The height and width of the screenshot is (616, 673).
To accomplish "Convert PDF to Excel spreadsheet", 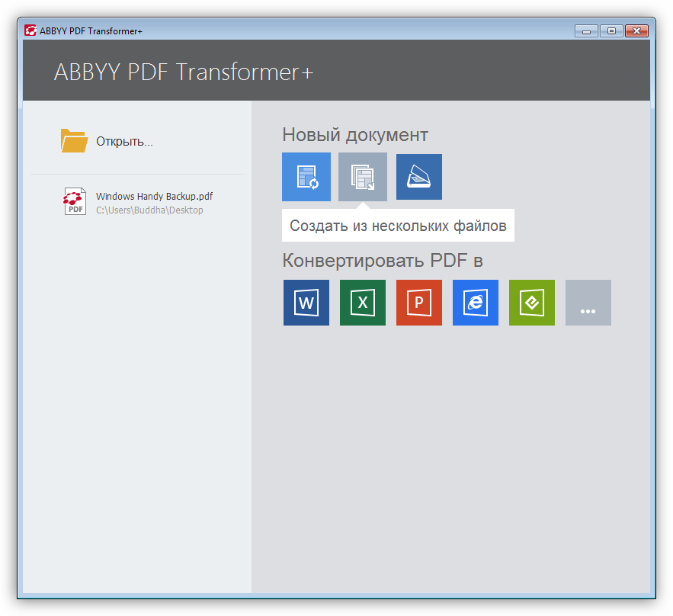I will pyautogui.click(x=363, y=303).
